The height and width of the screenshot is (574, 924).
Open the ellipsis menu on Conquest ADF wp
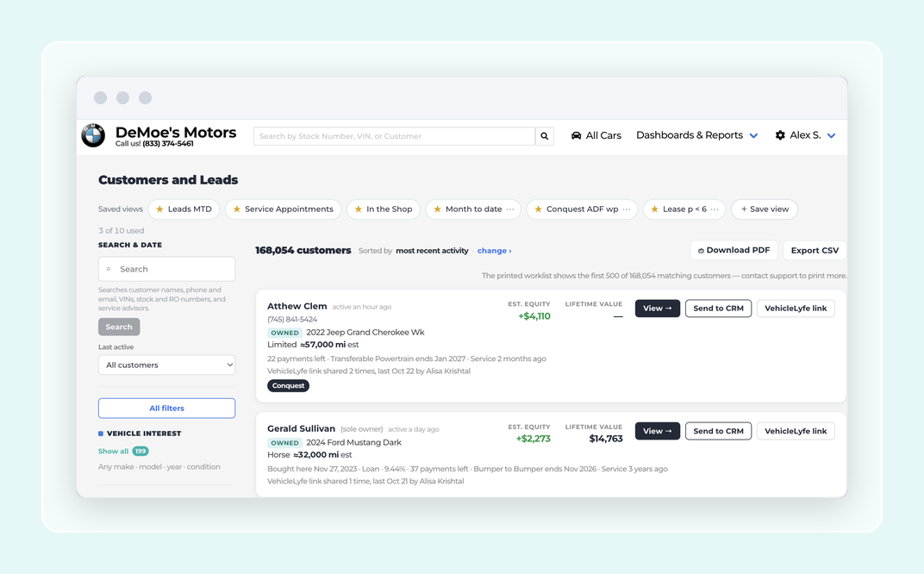[627, 209]
